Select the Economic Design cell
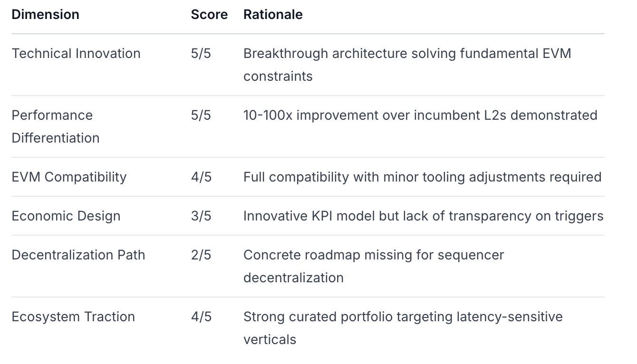The image size is (637, 364). point(66,216)
